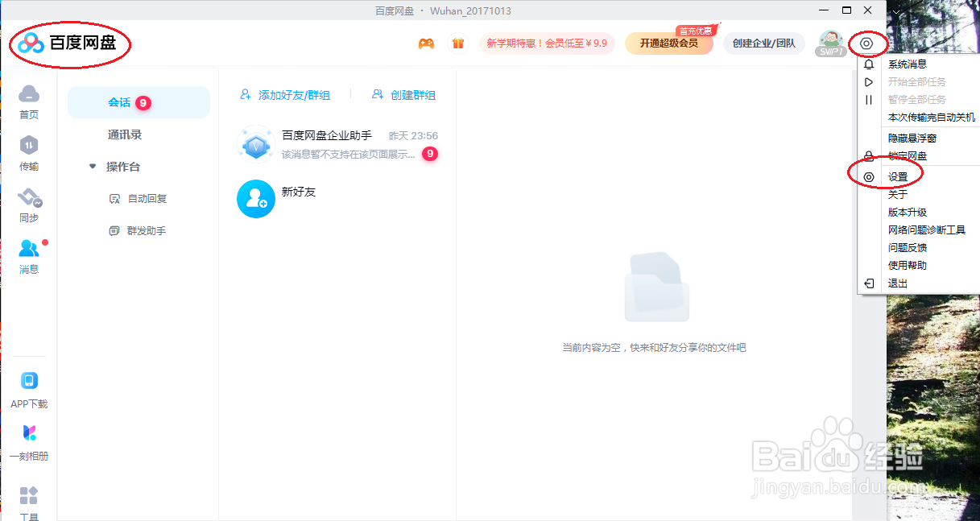Choose 关于 from the menu
The width and height of the screenshot is (980, 521).
click(898, 195)
